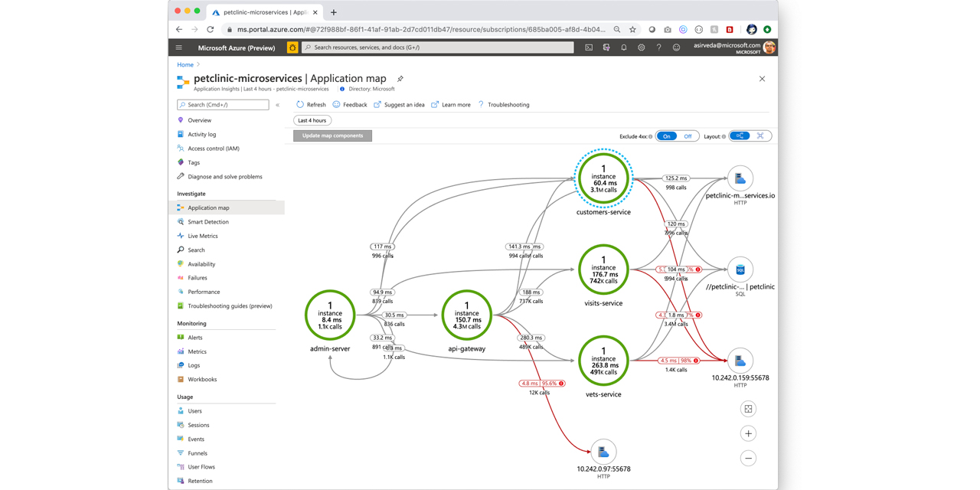Image resolution: width=980 pixels, height=490 pixels.
Task: Pin the Application map blade
Action: click(400, 79)
